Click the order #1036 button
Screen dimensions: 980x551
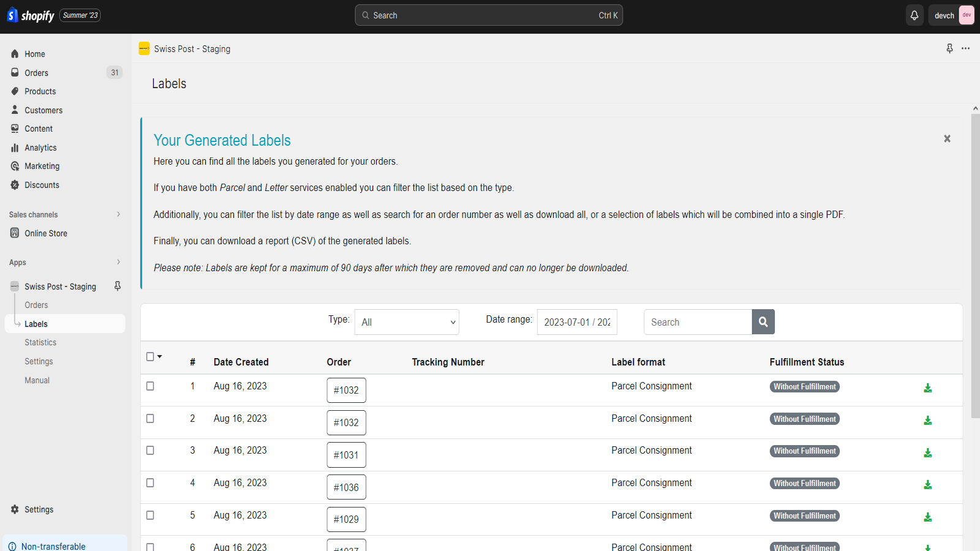coord(346,487)
